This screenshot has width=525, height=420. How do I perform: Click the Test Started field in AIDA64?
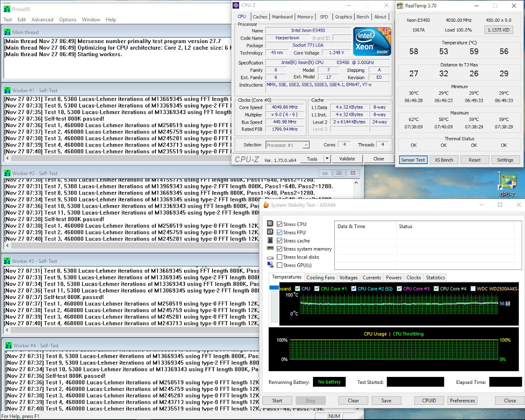point(415,382)
